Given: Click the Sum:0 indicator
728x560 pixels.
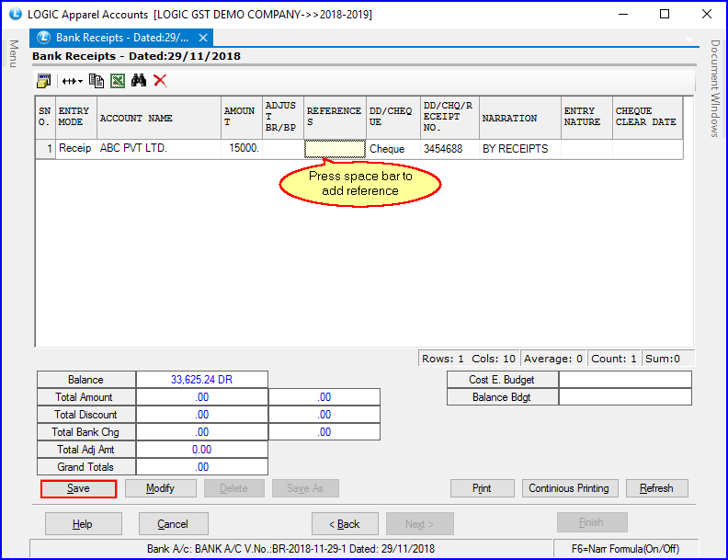Looking at the screenshot, I should 668,359.
